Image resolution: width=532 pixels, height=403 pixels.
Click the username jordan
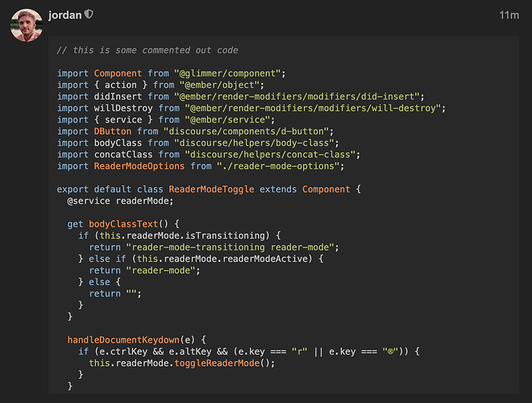[x=64, y=15]
